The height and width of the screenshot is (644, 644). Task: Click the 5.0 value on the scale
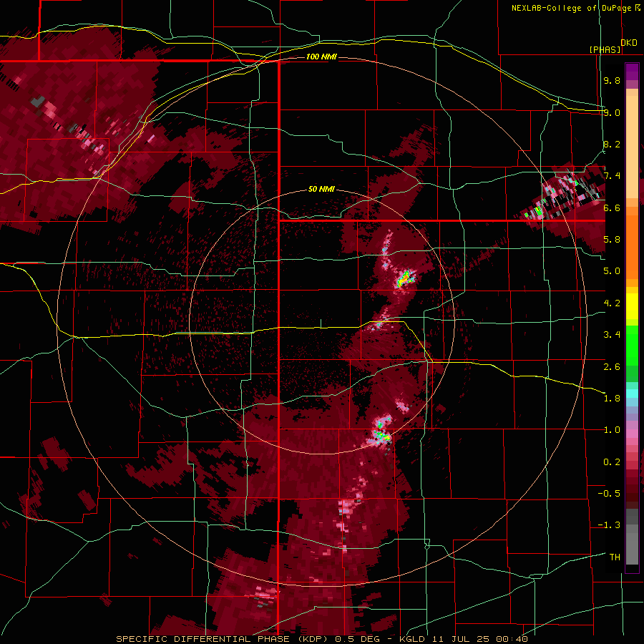(612, 271)
